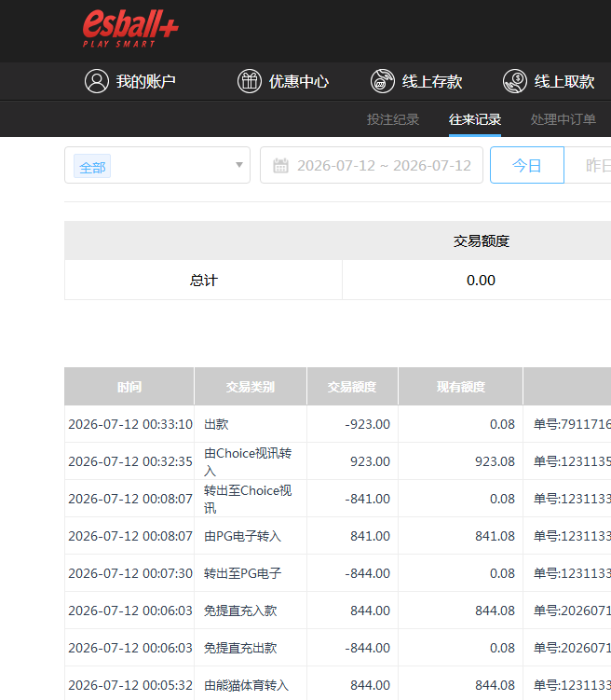Click the 时间 column header

pos(129,387)
